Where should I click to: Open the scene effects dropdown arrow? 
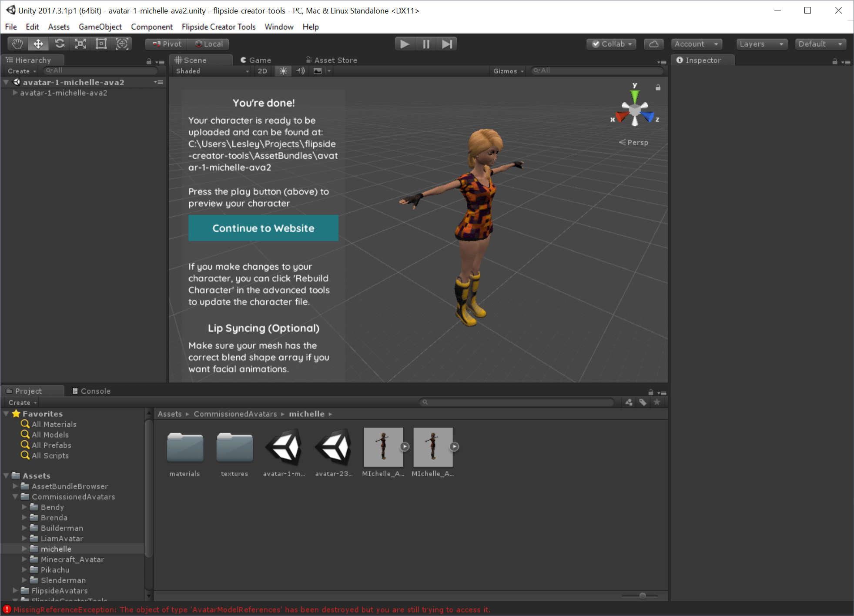point(329,71)
